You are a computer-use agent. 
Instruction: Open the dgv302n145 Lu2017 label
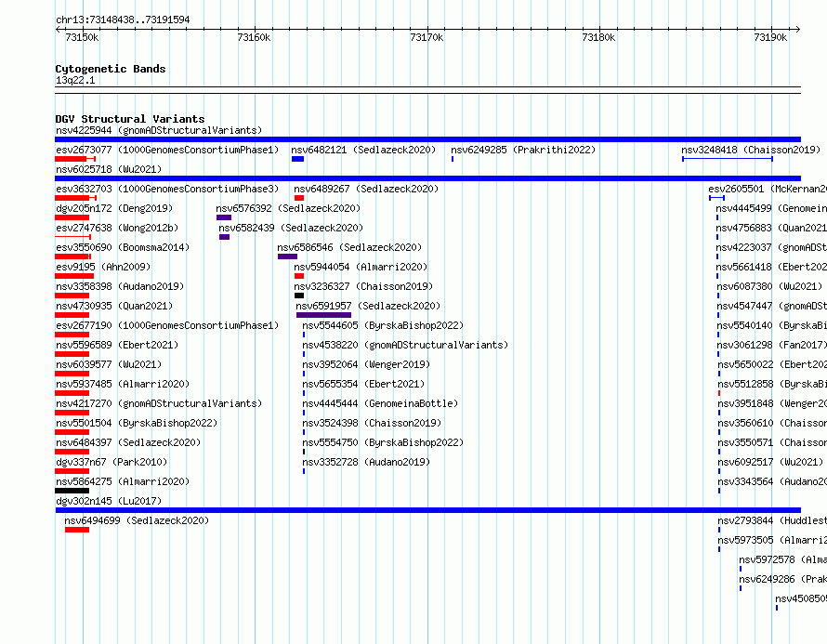[109, 501]
